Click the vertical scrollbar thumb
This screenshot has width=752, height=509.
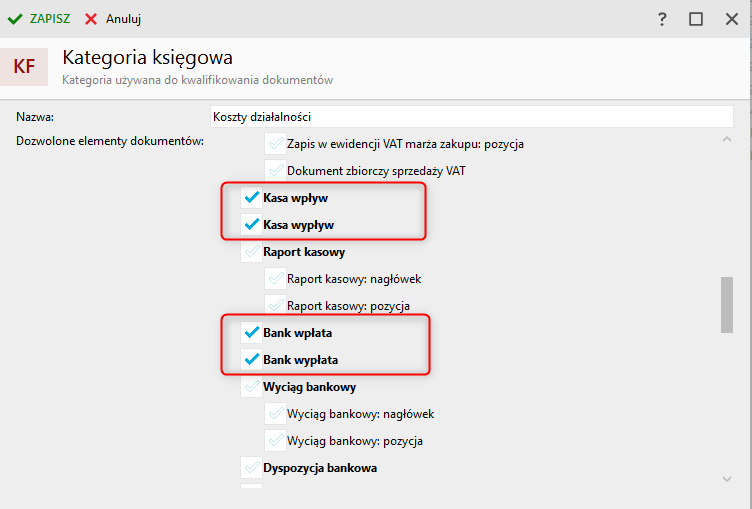tap(727, 305)
